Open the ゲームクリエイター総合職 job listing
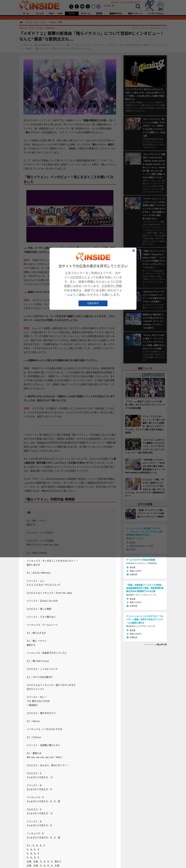Image resolution: width=186 pixels, height=868 pixels. [145, 538]
